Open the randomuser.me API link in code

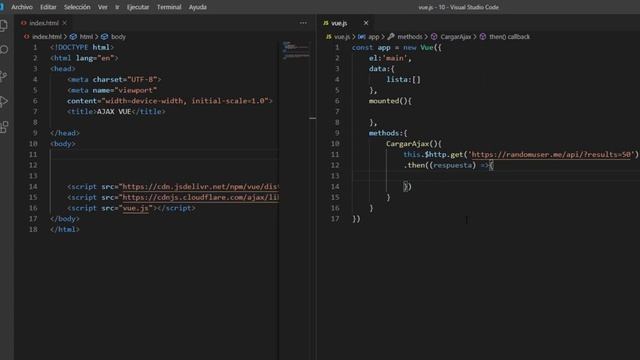tap(551, 155)
